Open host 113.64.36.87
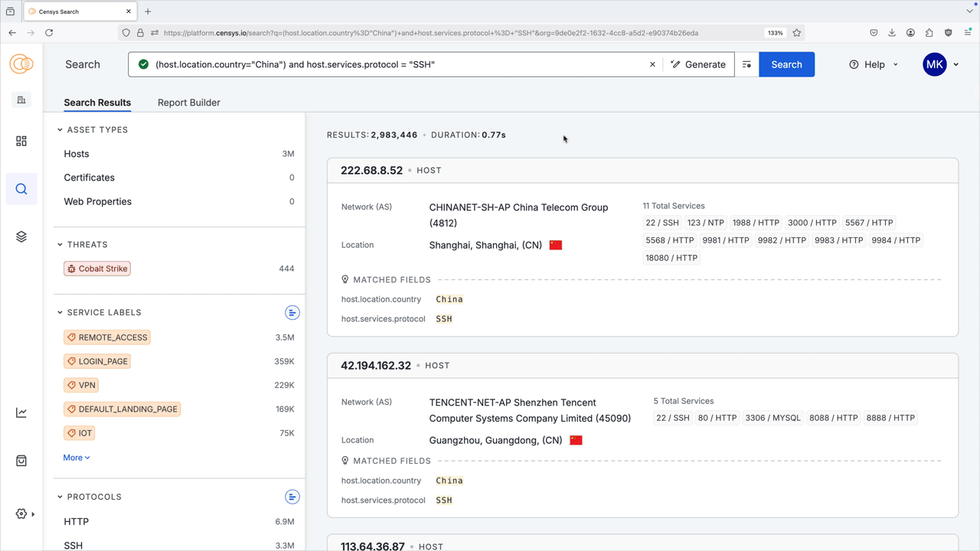 coord(373,546)
